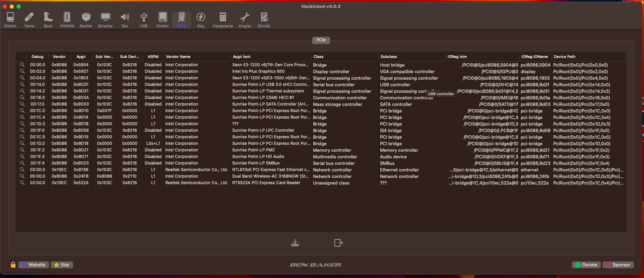Open the Günlük log section
The image size is (644, 278).
264,20
